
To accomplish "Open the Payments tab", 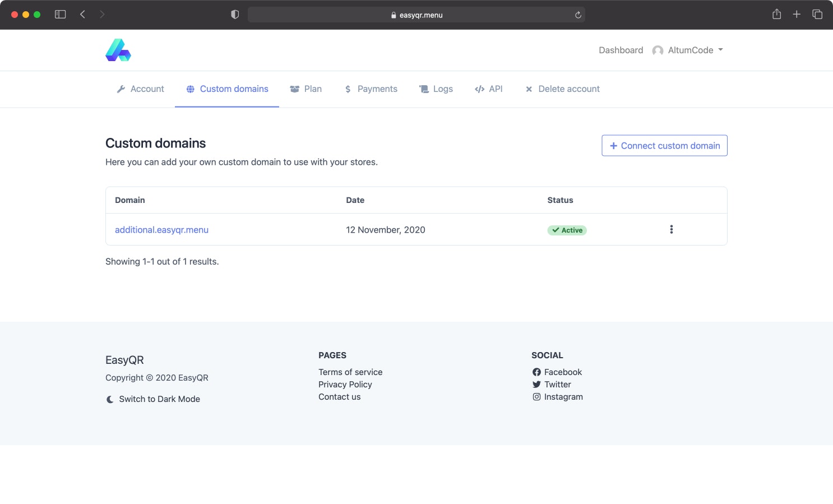I will [x=371, y=89].
